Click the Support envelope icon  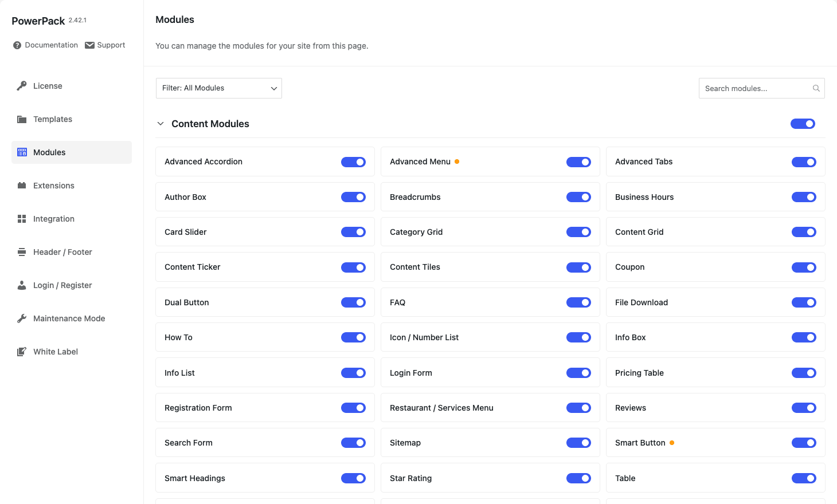pos(89,45)
